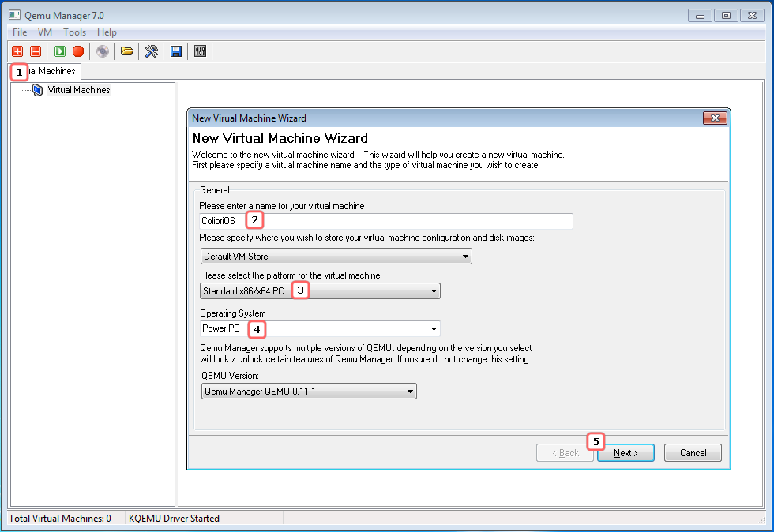The width and height of the screenshot is (774, 532).
Task: Select the Virtual Machines tree node
Action: coord(79,90)
